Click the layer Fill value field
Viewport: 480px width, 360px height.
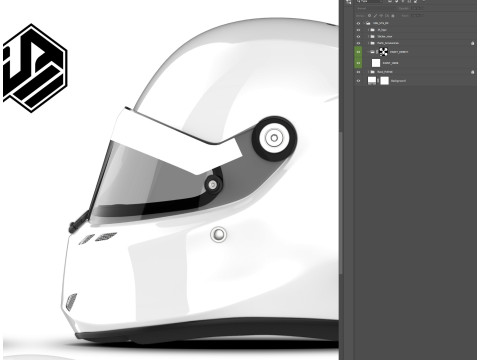pyautogui.click(x=417, y=16)
